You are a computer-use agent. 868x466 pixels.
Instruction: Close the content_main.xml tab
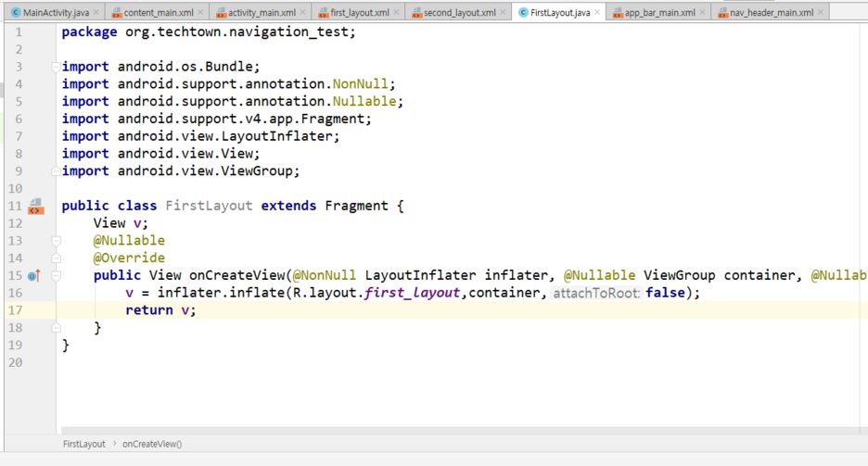[200, 12]
